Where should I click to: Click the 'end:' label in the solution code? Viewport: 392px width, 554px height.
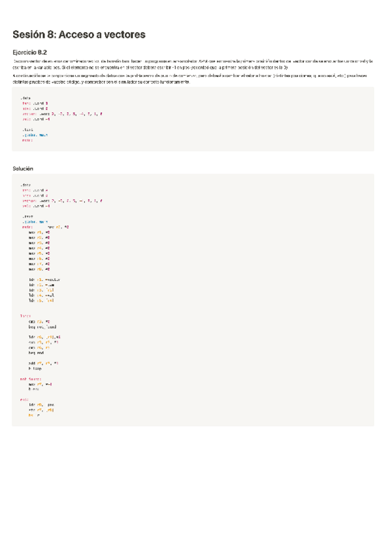click(24, 399)
